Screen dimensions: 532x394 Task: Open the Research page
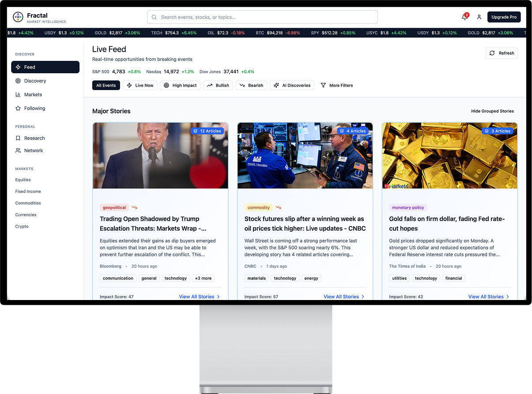tap(45, 138)
